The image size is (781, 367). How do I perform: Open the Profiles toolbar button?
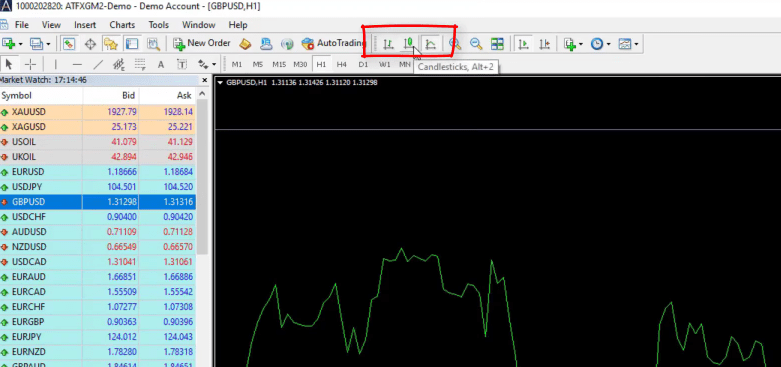[36, 44]
